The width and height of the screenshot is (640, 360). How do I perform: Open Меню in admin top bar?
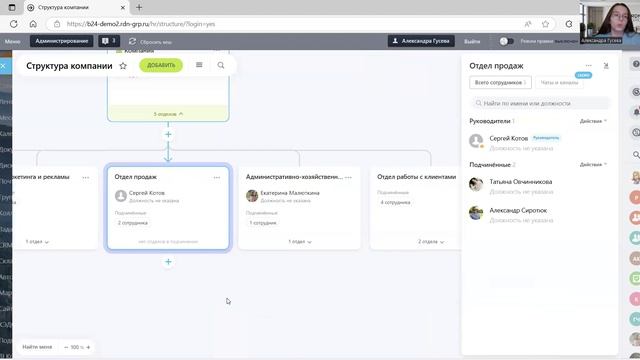point(13,41)
